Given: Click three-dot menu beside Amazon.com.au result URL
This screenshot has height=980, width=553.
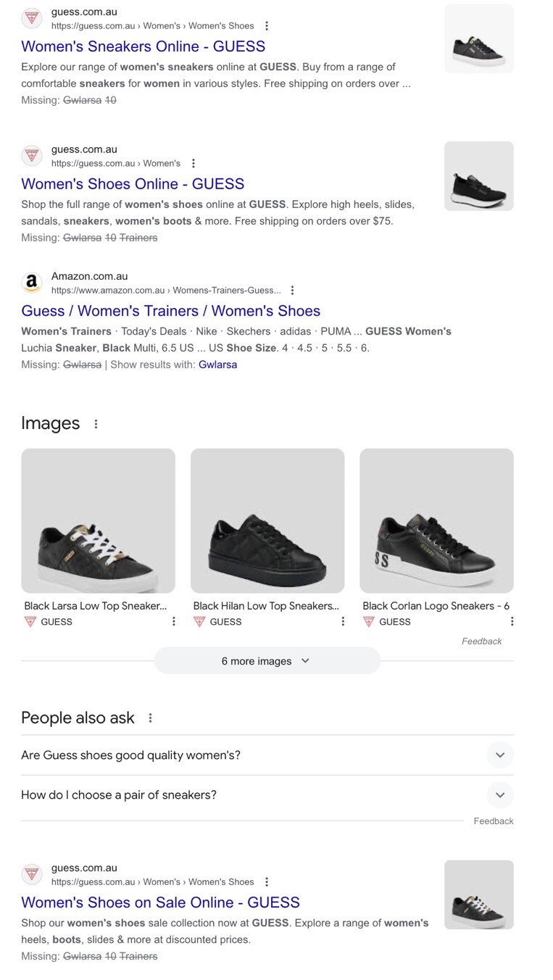Looking at the screenshot, I should [x=292, y=291].
